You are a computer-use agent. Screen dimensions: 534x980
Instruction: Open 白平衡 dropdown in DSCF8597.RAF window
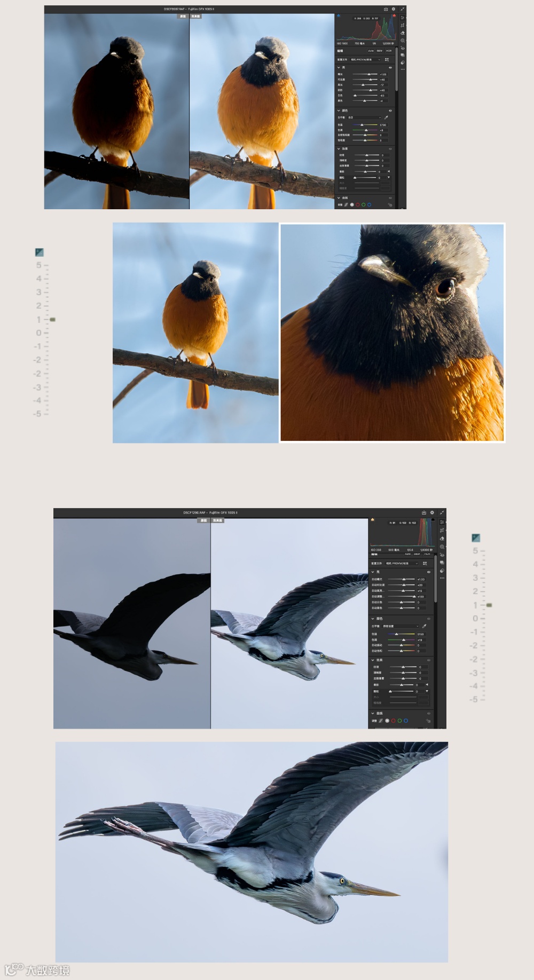[364, 117]
